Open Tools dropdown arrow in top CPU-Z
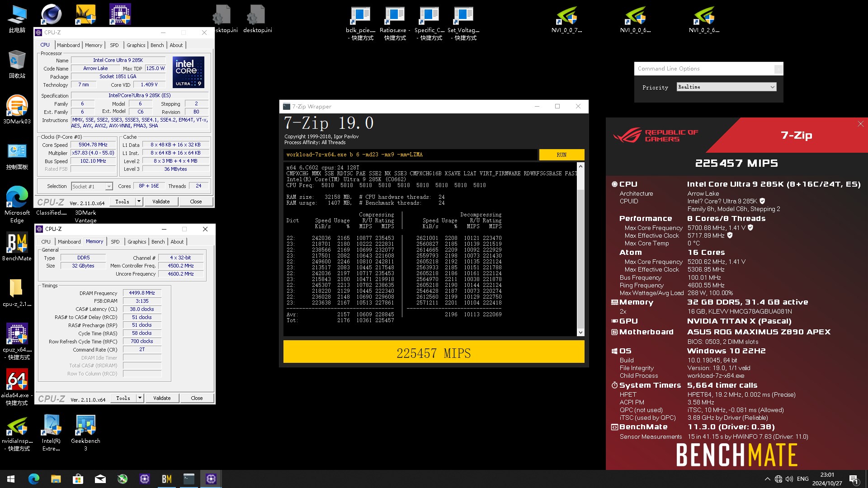 139,202
